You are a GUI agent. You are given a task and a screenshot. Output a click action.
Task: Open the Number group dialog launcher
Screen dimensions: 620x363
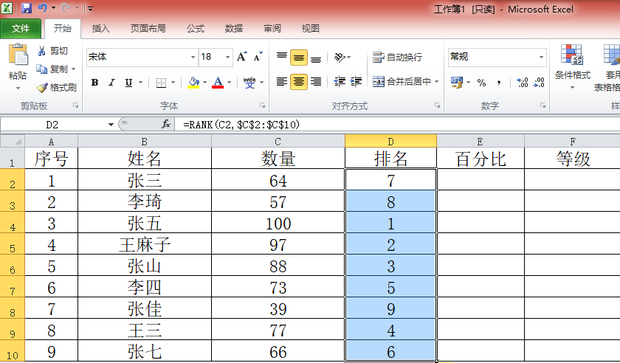tap(542, 106)
